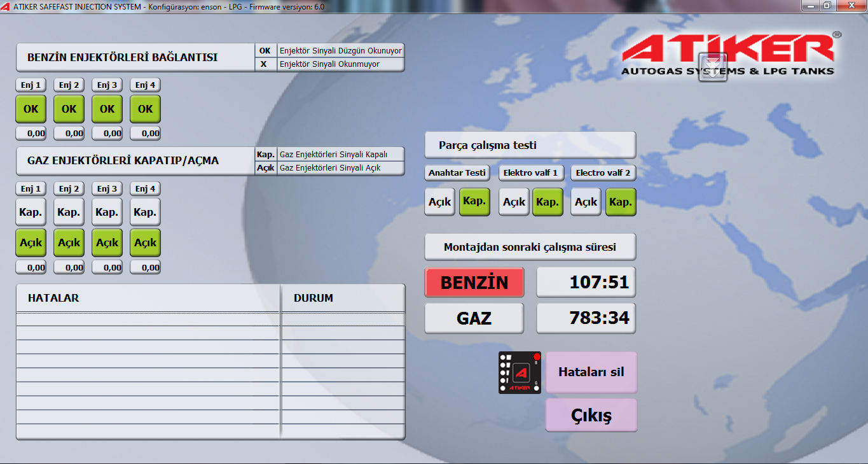Toggle petrol injector Enj 3 OK indicator

coord(107,109)
